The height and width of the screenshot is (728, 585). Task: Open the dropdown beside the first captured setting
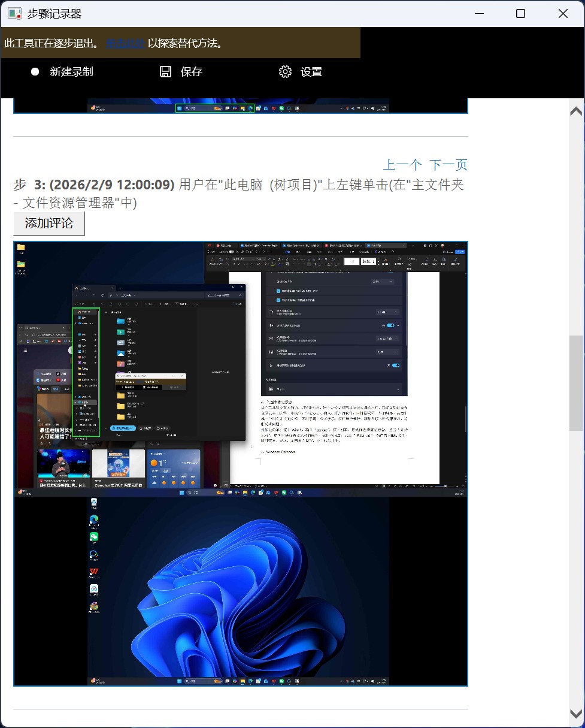tap(383, 282)
